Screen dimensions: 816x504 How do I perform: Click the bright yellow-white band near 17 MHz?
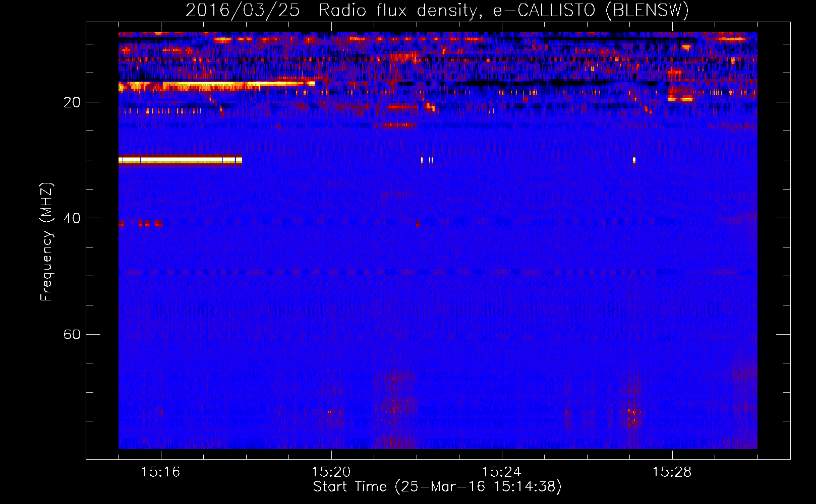(x=216, y=86)
